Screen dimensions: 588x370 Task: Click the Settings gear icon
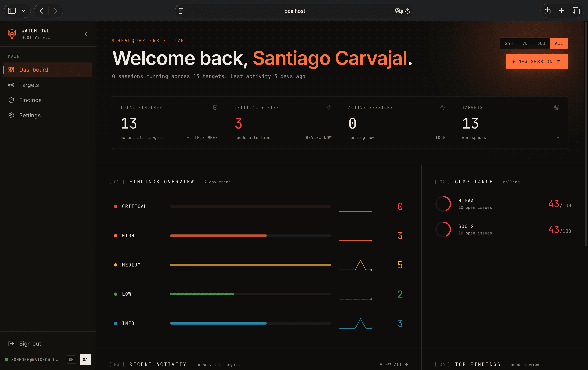coord(11,115)
